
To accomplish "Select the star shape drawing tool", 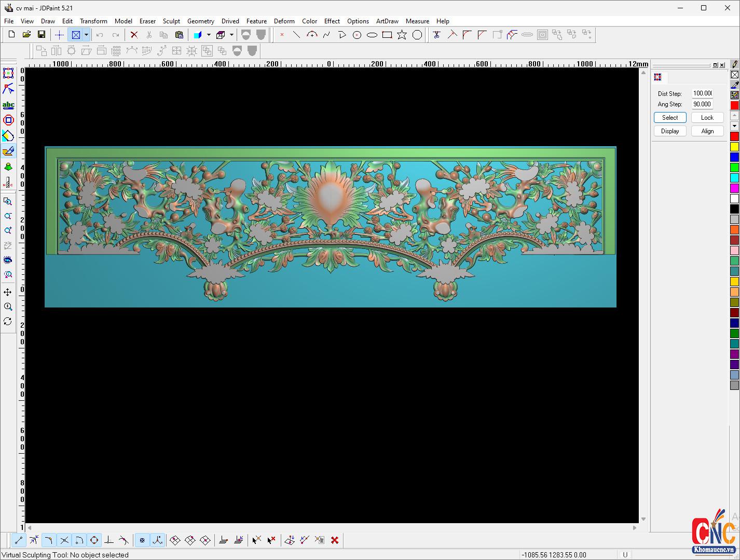I will (x=402, y=35).
